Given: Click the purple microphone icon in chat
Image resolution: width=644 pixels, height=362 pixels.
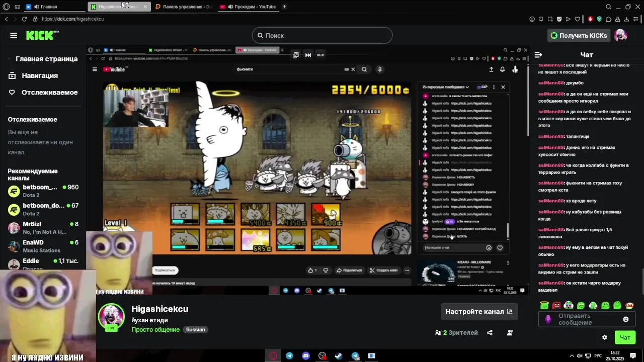Looking at the screenshot, I should pyautogui.click(x=548, y=319).
